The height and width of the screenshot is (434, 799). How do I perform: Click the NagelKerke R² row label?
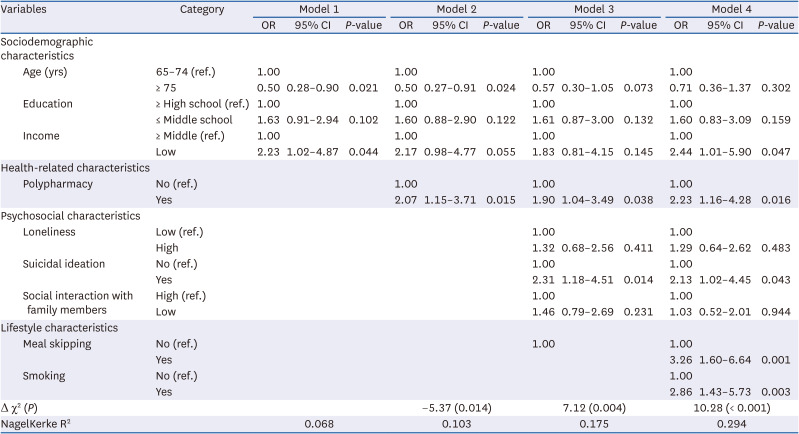coord(38,425)
